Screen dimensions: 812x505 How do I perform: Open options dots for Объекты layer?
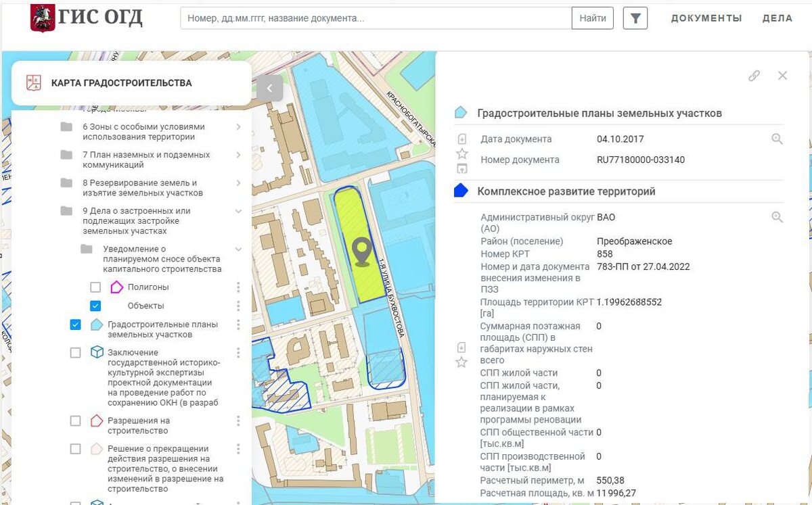[x=238, y=306]
